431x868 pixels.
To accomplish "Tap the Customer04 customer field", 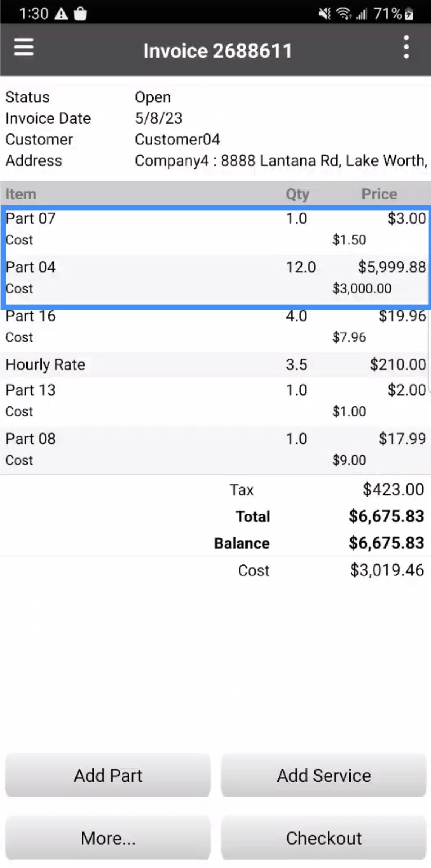I will [177, 140].
